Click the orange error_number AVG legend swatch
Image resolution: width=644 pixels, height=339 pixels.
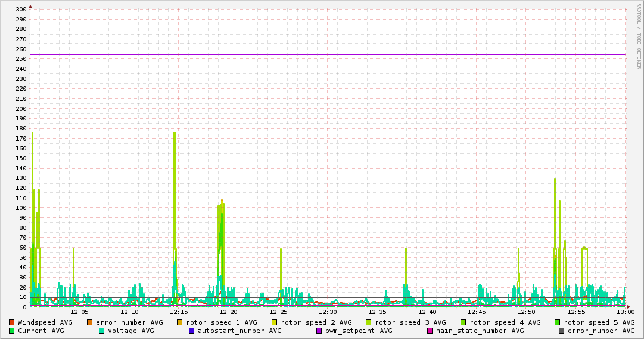pyautogui.click(x=90, y=322)
